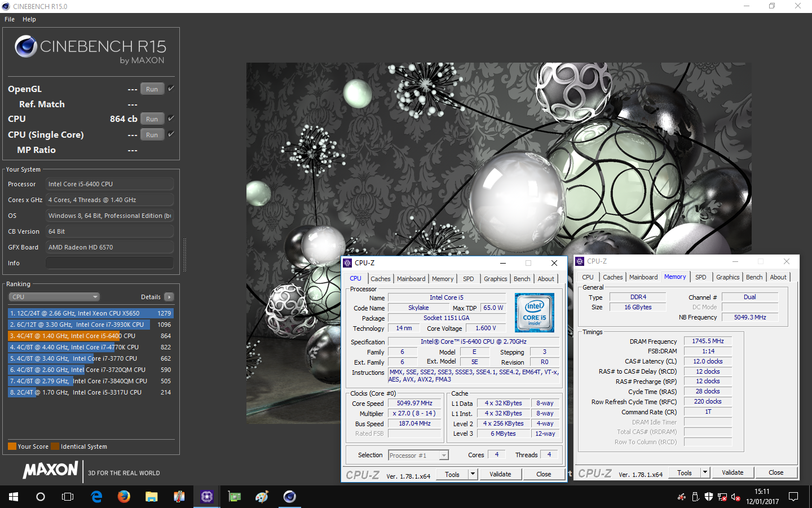Open Windows Defender shield tray icon
This screenshot has height=508, width=812.
tap(709, 497)
